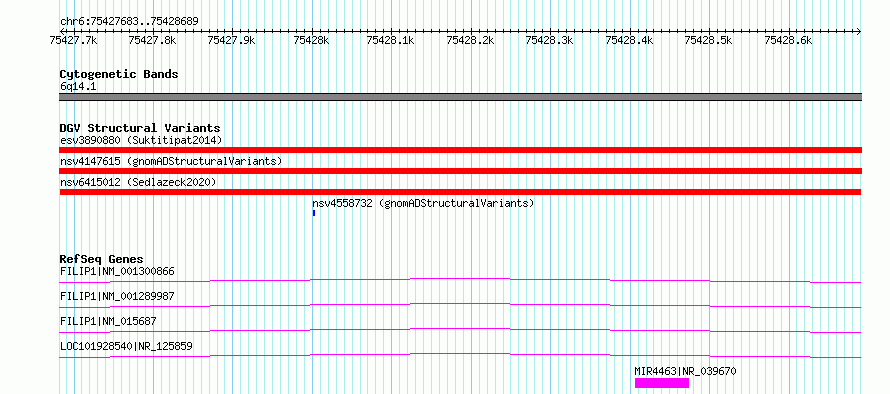Click the FILIP1 NM_001300866 intron line

click(x=460, y=279)
